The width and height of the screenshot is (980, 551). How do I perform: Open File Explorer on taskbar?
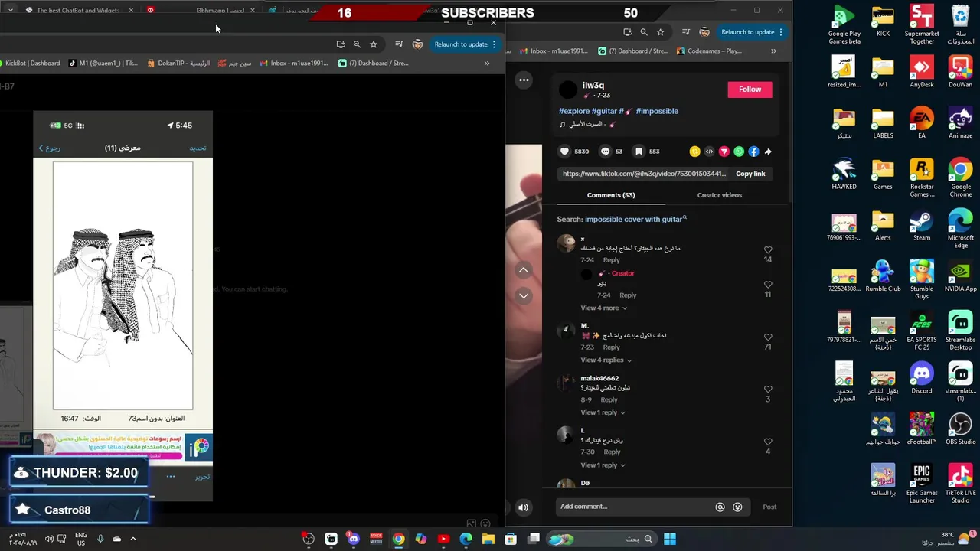(488, 539)
